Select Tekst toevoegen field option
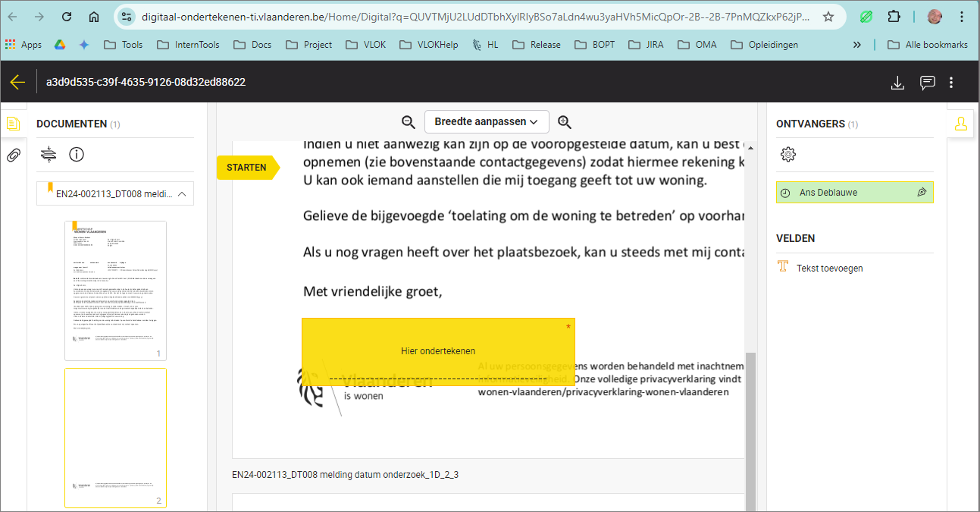This screenshot has height=512, width=980. point(828,269)
